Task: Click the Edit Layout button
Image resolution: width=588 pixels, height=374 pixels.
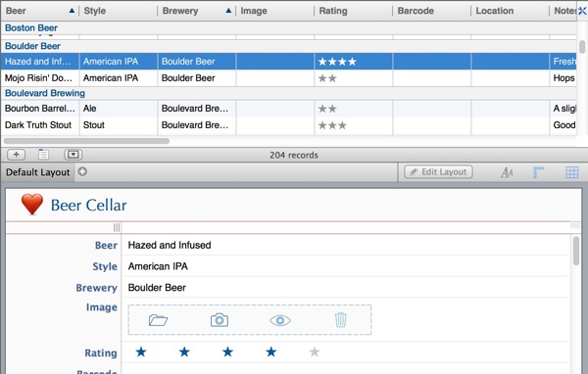Action: 438,172
